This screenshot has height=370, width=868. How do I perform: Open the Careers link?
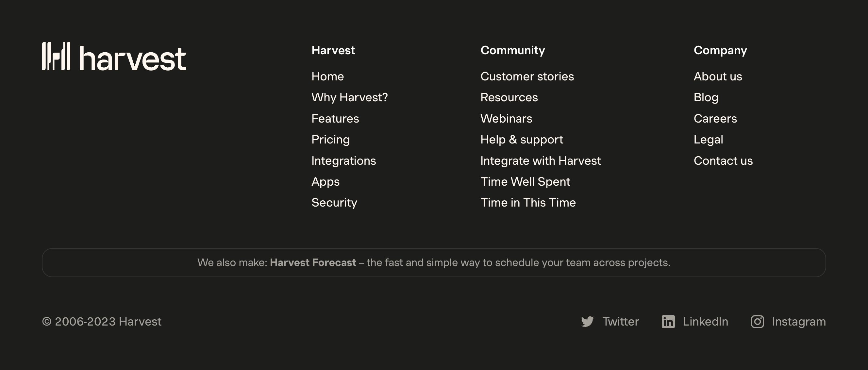coord(715,119)
